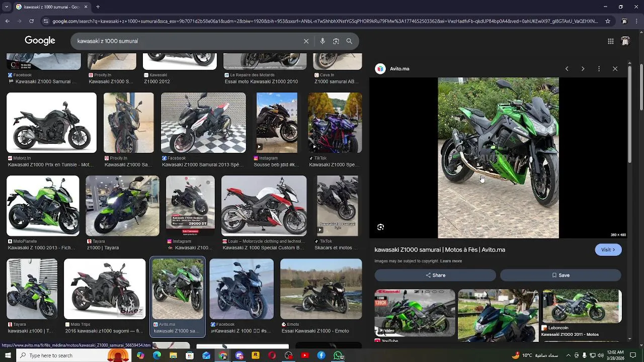Open the Windows notification center icon
The image size is (644, 362).
pos(633,355)
